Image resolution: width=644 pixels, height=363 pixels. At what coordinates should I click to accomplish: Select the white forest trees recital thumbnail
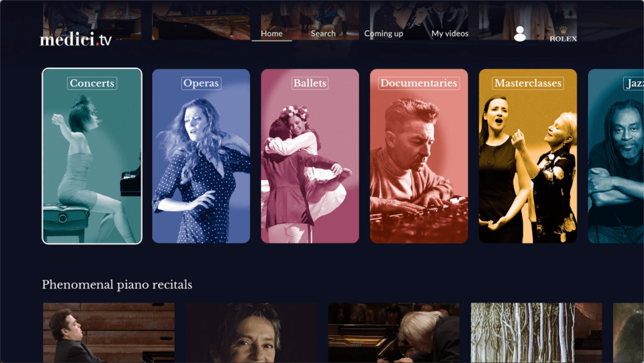tap(536, 333)
